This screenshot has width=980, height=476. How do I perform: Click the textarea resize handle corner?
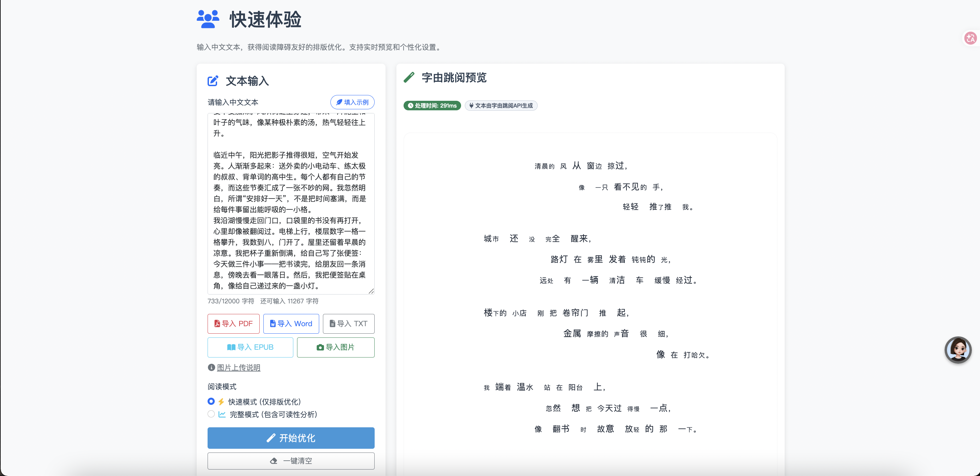coord(371,291)
